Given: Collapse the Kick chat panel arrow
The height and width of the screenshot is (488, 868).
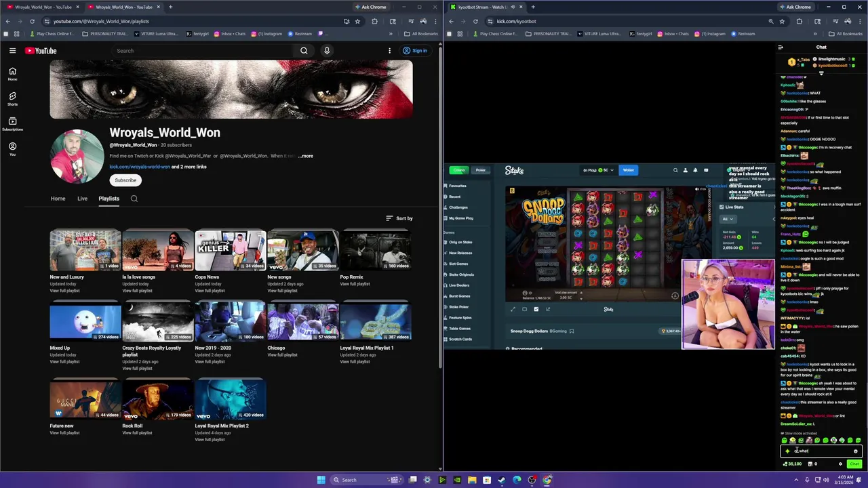Looking at the screenshot, I should pos(781,47).
